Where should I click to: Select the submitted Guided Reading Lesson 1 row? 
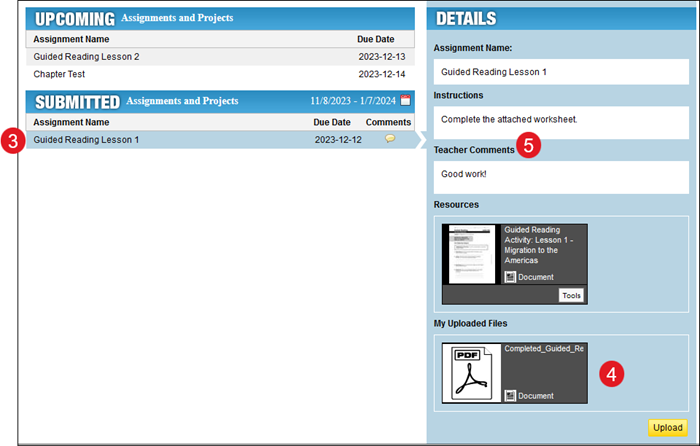point(86,140)
